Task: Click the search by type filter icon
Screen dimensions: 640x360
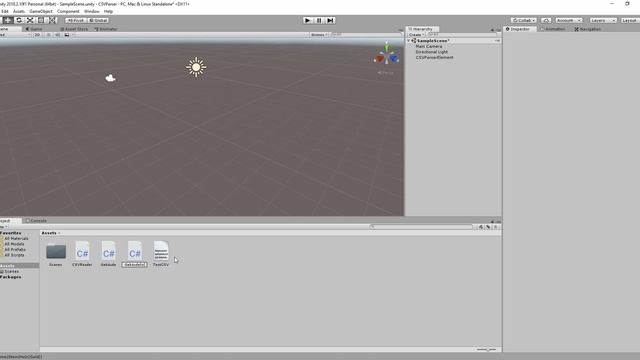Action: (x=481, y=227)
